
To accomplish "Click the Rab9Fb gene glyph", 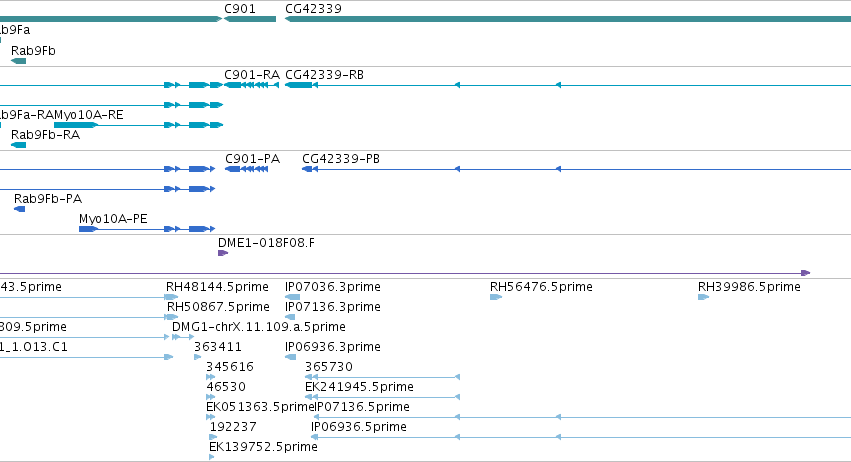I will pyautogui.click(x=18, y=61).
